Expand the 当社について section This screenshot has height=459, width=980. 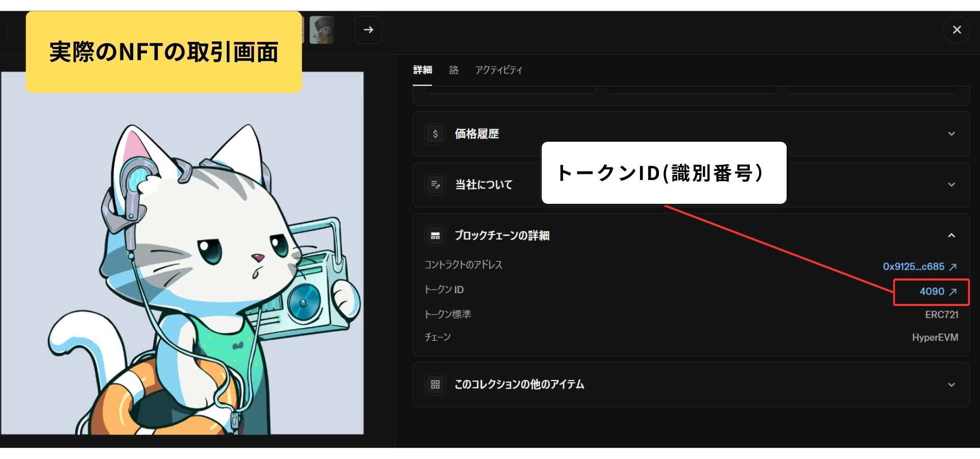[x=952, y=185]
